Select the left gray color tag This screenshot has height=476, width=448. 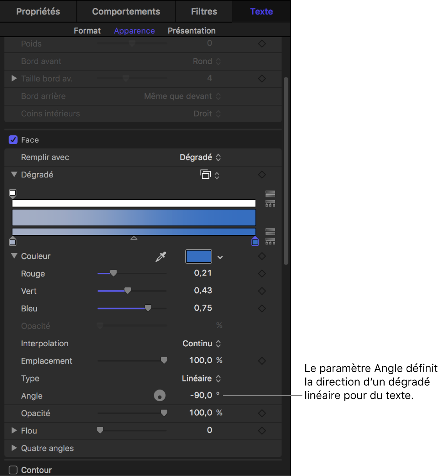click(x=13, y=241)
